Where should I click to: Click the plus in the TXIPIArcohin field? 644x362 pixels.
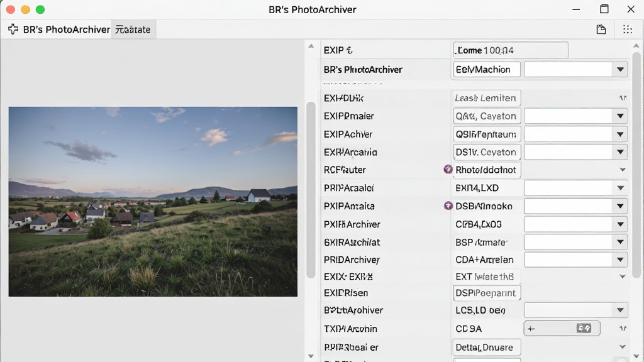tap(531, 328)
